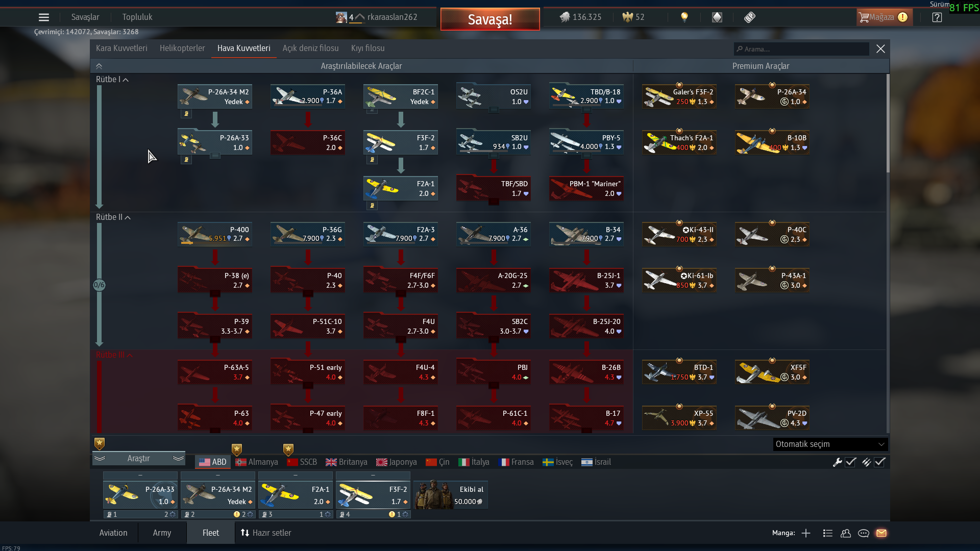This screenshot has height=551, width=980.
Task: Click Ekibi al crew purchase slot
Action: pos(451,495)
